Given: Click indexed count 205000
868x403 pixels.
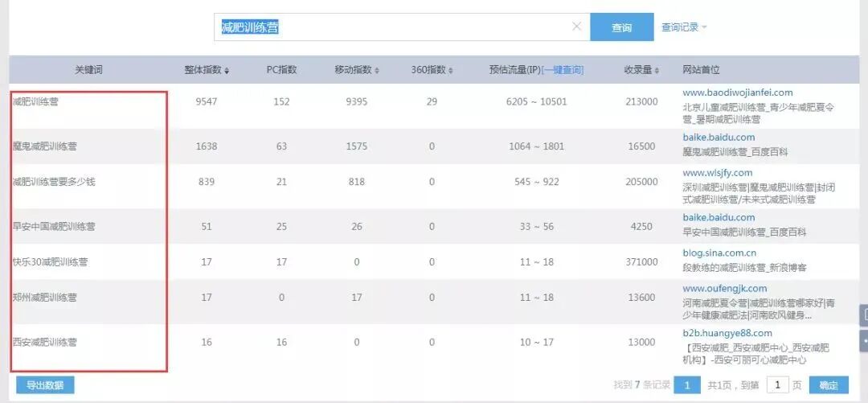Looking at the screenshot, I should pyautogui.click(x=641, y=182).
